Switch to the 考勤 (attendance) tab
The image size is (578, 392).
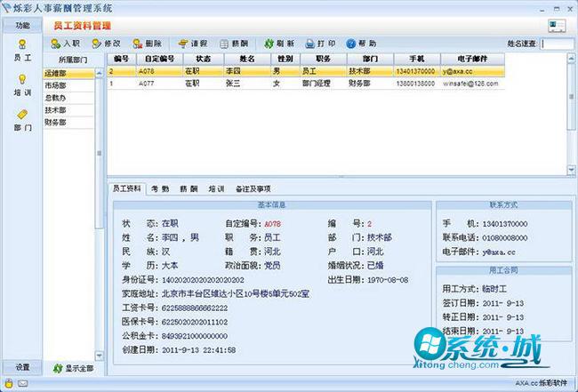tap(160, 189)
